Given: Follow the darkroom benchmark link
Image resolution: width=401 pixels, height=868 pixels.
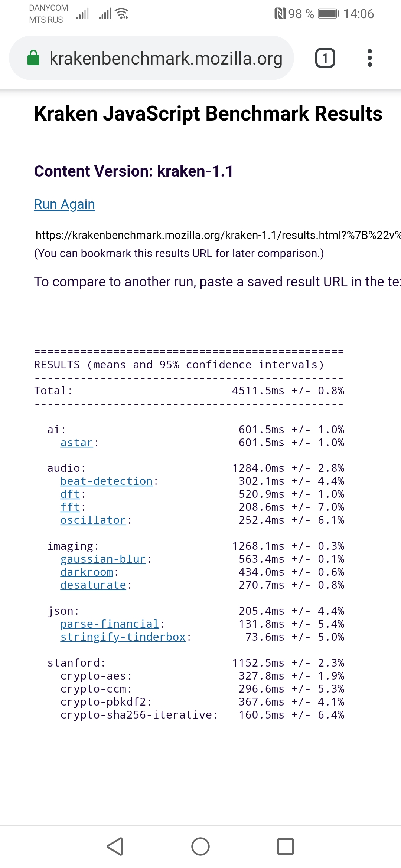Looking at the screenshot, I should 87,572.
